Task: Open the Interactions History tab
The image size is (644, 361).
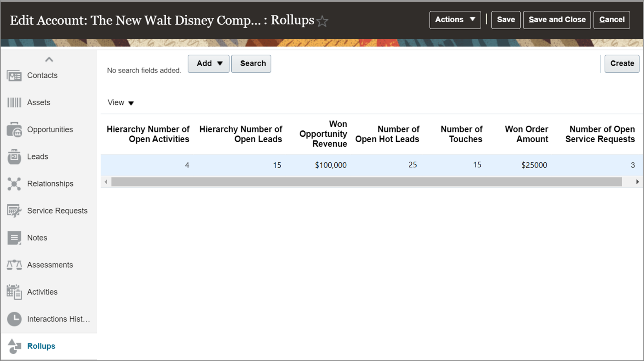Action: click(x=59, y=319)
